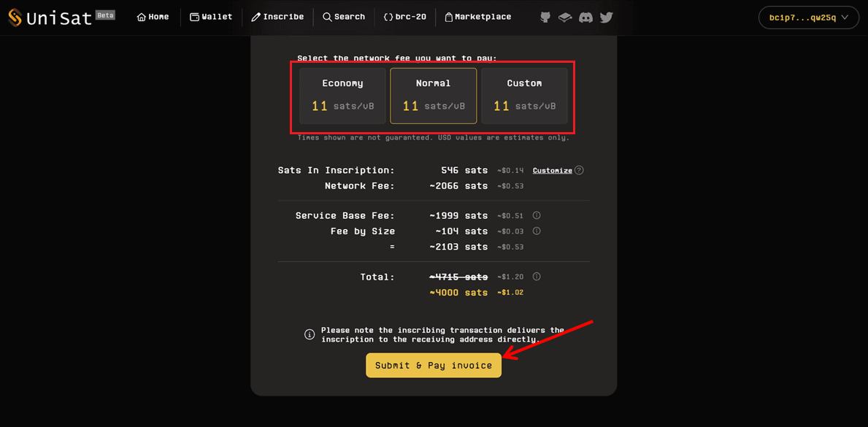868x427 pixels.
Task: Choose the Custom network fee option
Action: tap(524, 96)
